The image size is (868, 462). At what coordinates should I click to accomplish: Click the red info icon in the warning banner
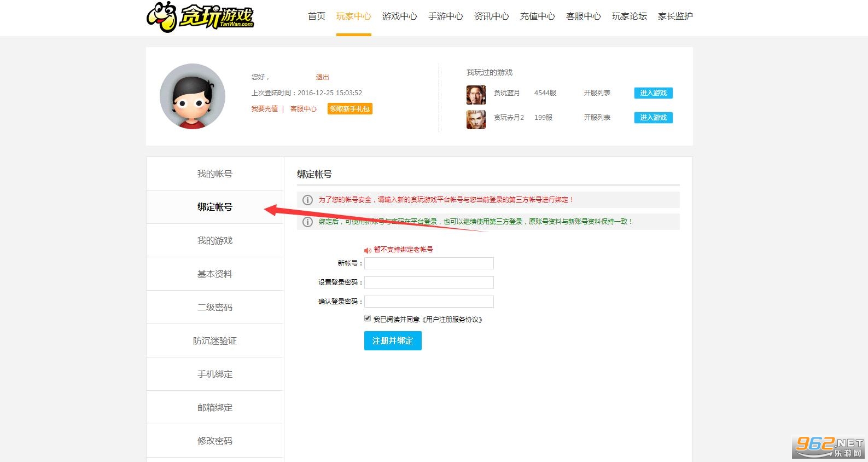coord(308,200)
